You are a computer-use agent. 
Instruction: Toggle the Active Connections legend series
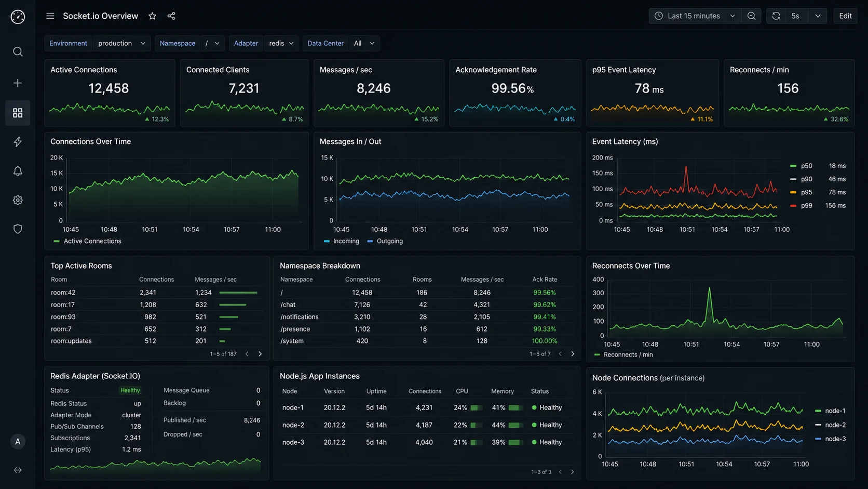87,241
